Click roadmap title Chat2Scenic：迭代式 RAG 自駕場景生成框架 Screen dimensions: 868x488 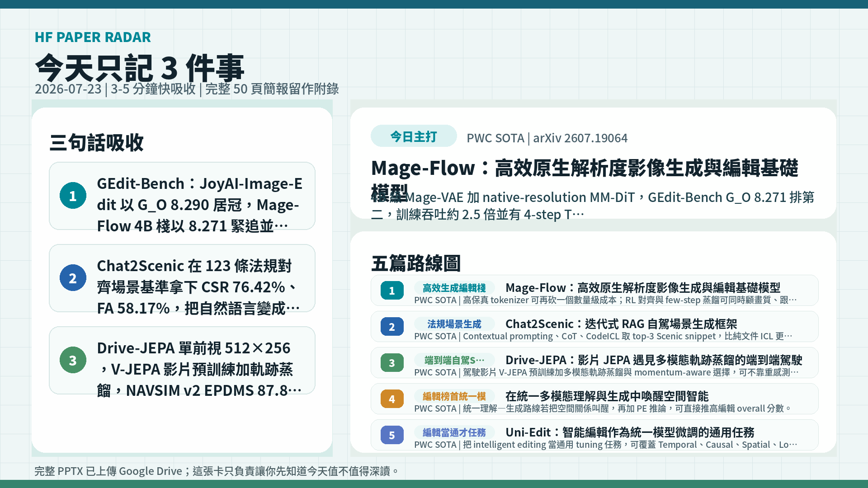[x=621, y=324]
